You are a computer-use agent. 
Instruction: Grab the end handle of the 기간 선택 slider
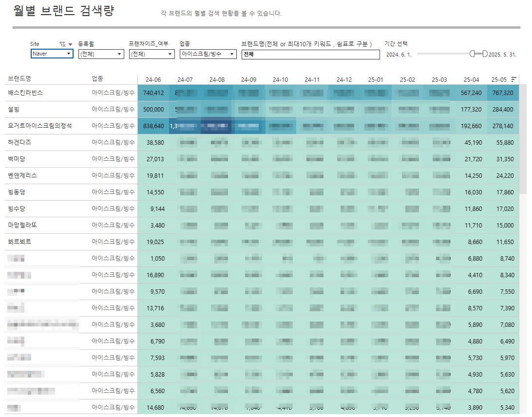(x=485, y=54)
